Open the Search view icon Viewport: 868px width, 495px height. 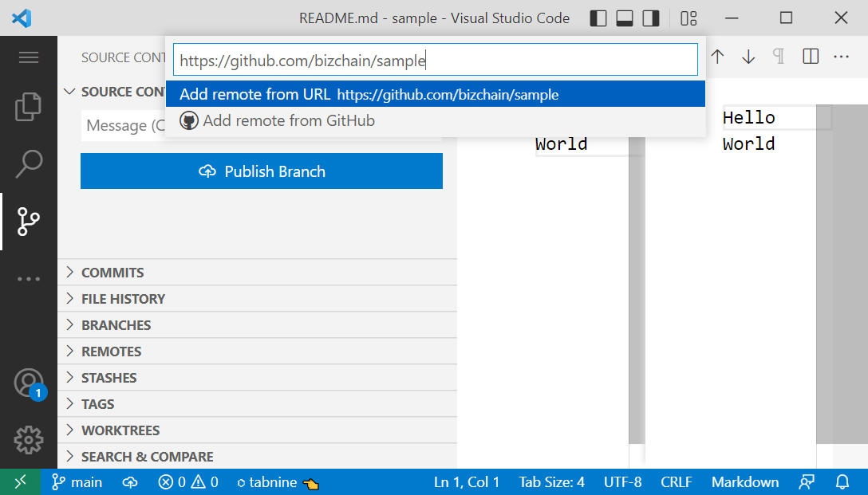pos(29,163)
